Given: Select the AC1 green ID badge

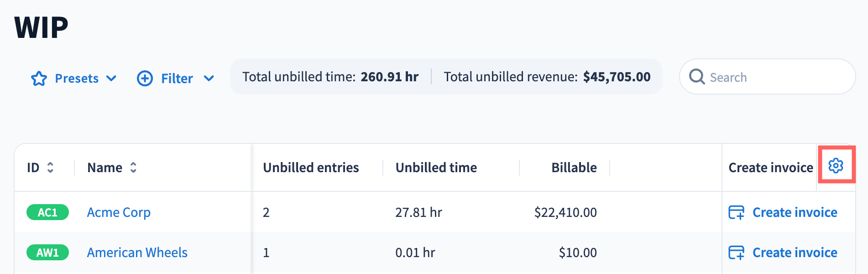Looking at the screenshot, I should click(x=47, y=212).
